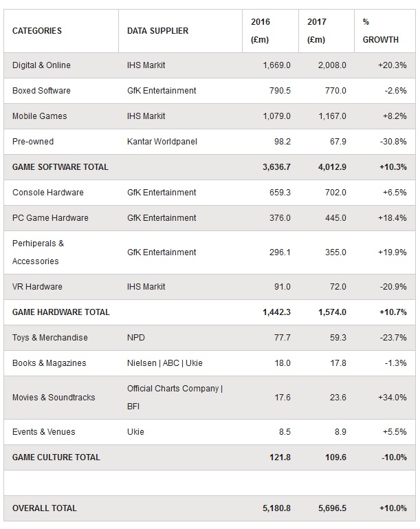Click the CATEGORIES column header
The height and width of the screenshot is (529, 420).
point(37,31)
